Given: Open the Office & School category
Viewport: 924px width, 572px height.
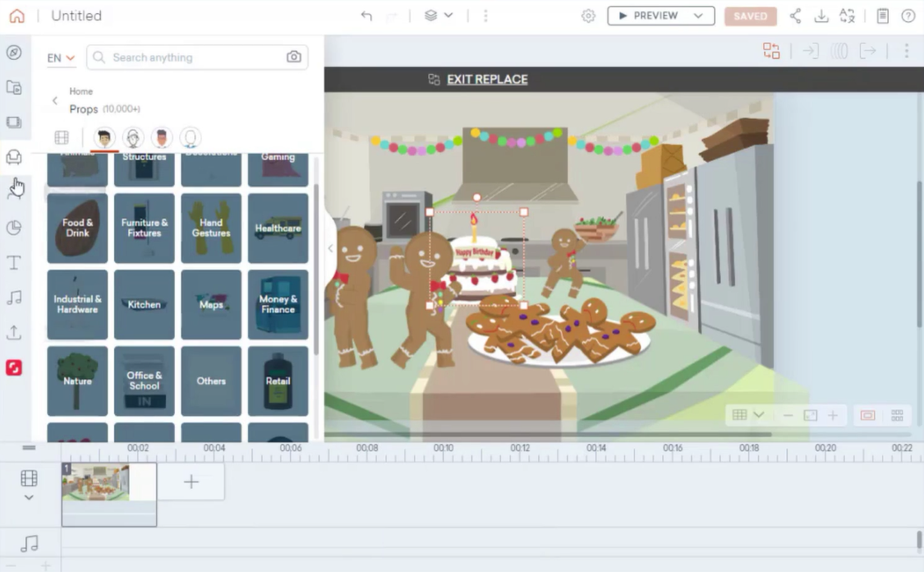Looking at the screenshot, I should (x=145, y=381).
